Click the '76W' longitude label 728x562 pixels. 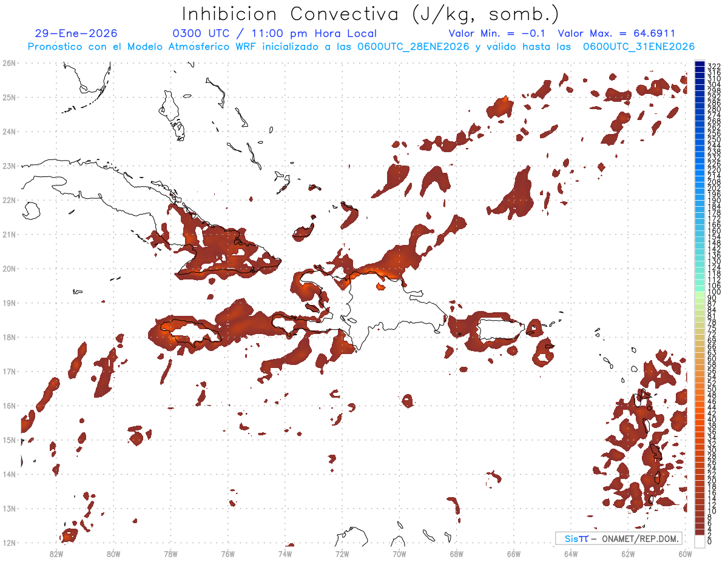[x=228, y=554]
